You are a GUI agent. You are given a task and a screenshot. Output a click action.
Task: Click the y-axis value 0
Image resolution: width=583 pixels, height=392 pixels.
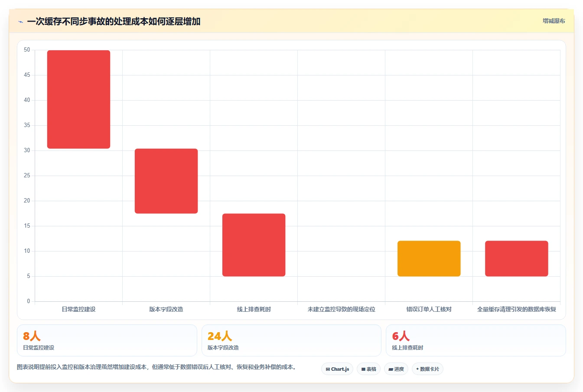point(29,301)
